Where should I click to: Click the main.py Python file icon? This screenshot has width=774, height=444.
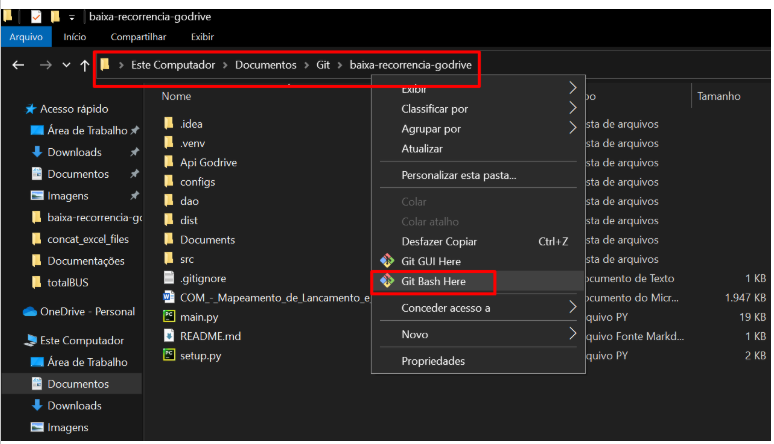pos(169,317)
